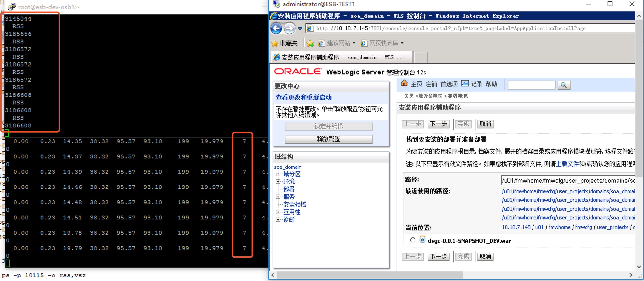Click the 上载文件 upload file link
Image resolution: width=644 pixels, height=281 pixels.
pos(567,164)
